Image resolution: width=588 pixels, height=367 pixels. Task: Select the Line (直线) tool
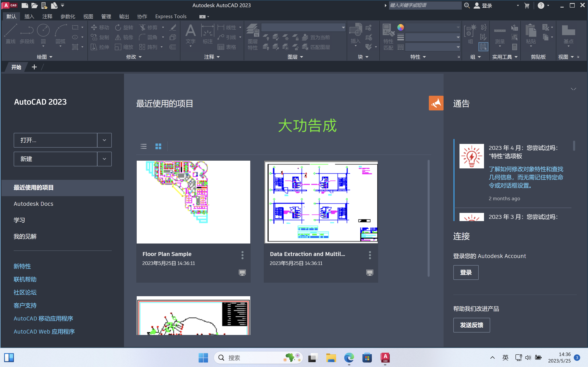[x=11, y=34]
